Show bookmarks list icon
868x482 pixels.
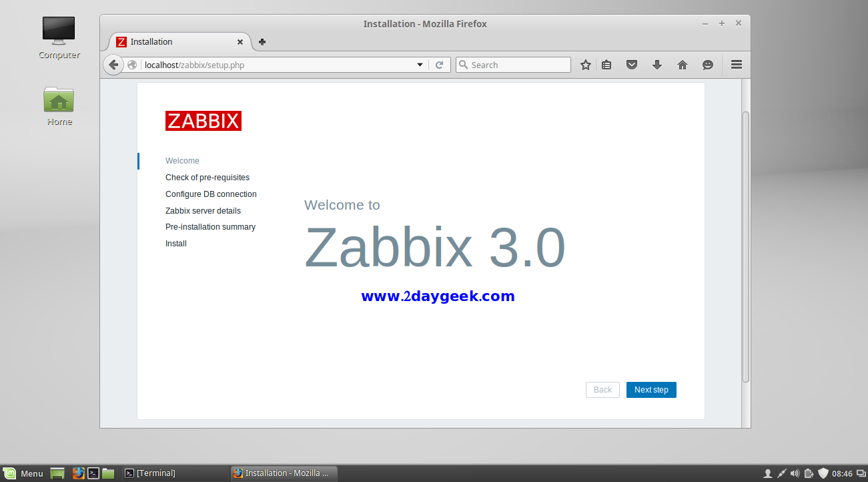606,65
